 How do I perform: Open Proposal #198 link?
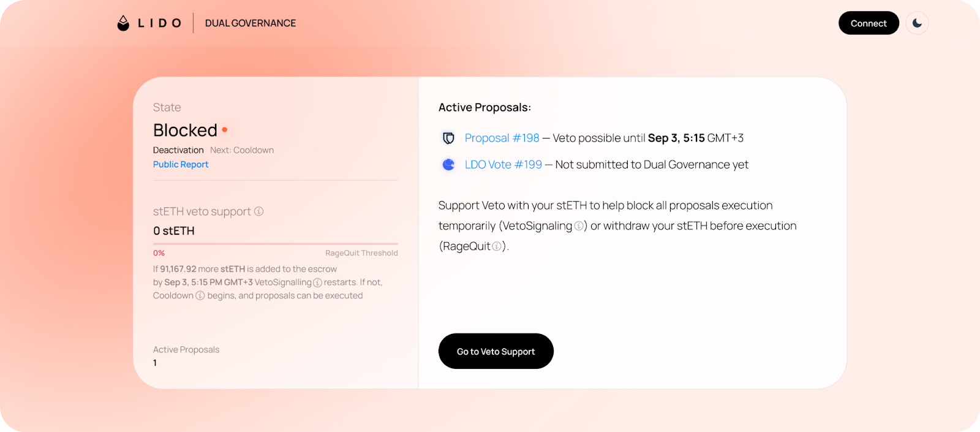point(502,138)
